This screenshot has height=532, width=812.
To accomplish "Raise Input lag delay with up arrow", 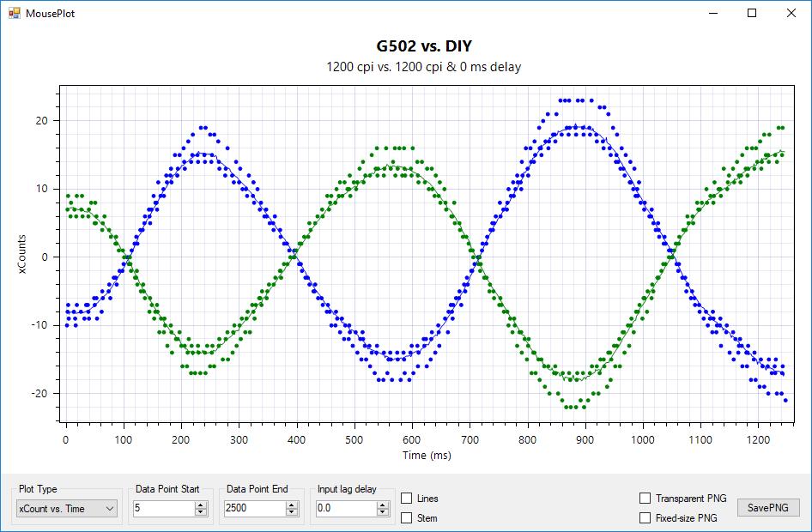I will [383, 505].
